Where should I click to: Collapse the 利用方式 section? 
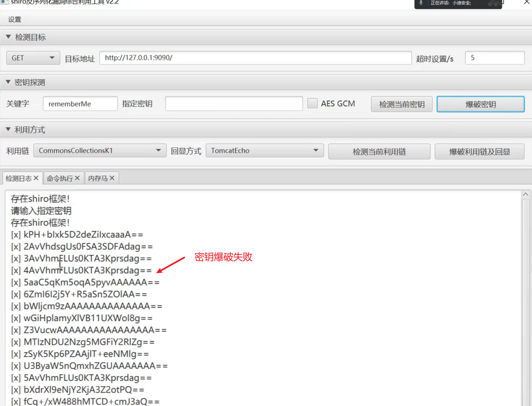[8, 130]
